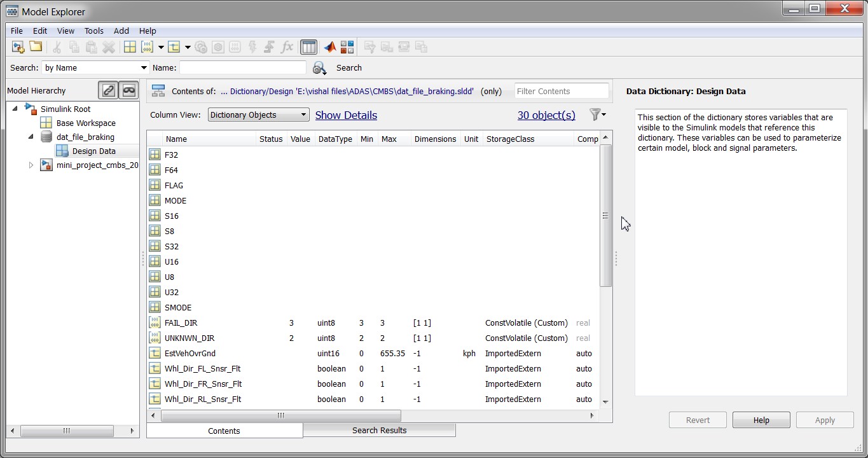Click the contents list vertical scrollbar
The height and width of the screenshot is (458, 868).
coord(605,216)
